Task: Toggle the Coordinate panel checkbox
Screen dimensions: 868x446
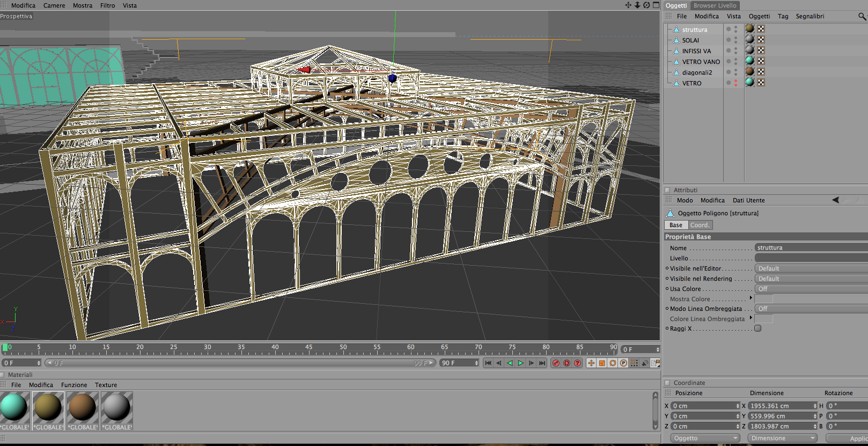Action: (x=668, y=383)
